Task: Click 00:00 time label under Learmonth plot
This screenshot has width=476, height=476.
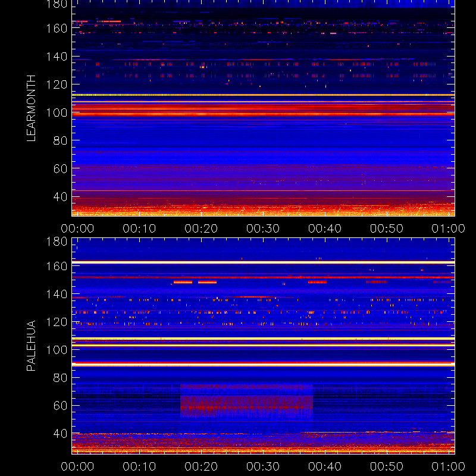Action: pos(77,228)
